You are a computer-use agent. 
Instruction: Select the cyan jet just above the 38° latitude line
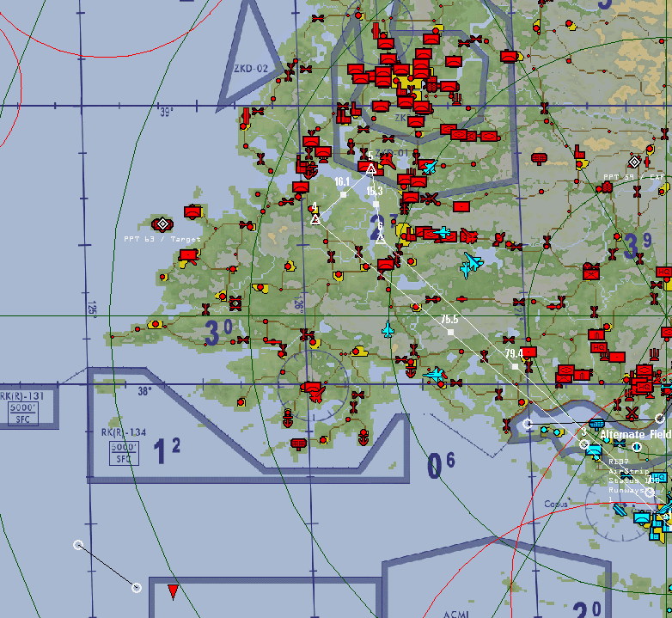click(436, 374)
